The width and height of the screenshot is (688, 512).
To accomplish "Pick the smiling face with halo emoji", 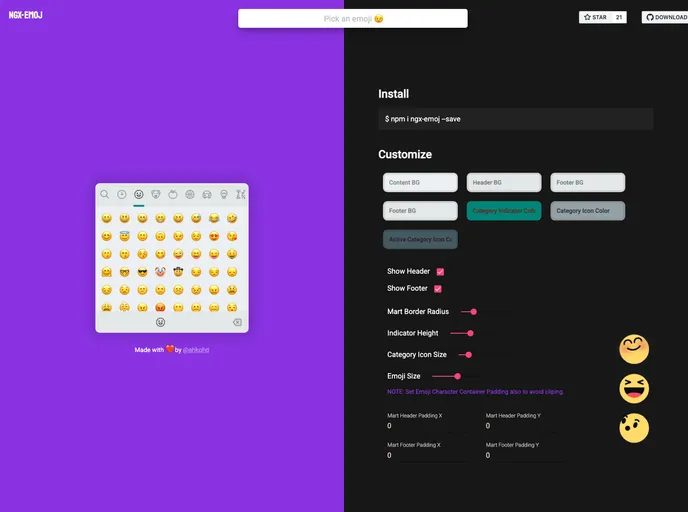I will (125, 236).
